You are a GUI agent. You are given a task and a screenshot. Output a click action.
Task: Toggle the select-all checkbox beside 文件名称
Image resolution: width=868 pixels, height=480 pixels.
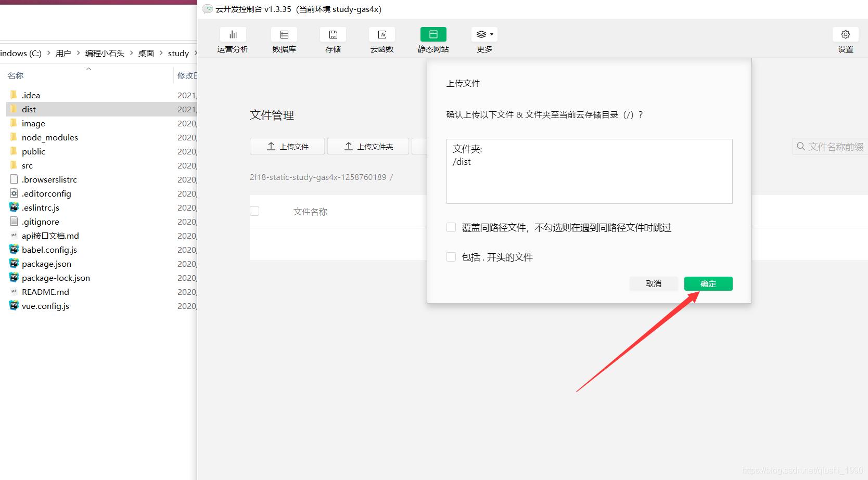(x=254, y=211)
